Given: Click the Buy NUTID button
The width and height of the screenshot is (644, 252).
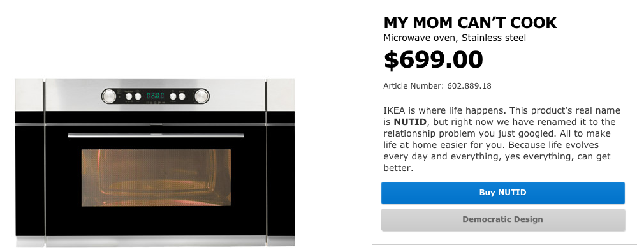Looking at the screenshot, I should coord(502,193).
